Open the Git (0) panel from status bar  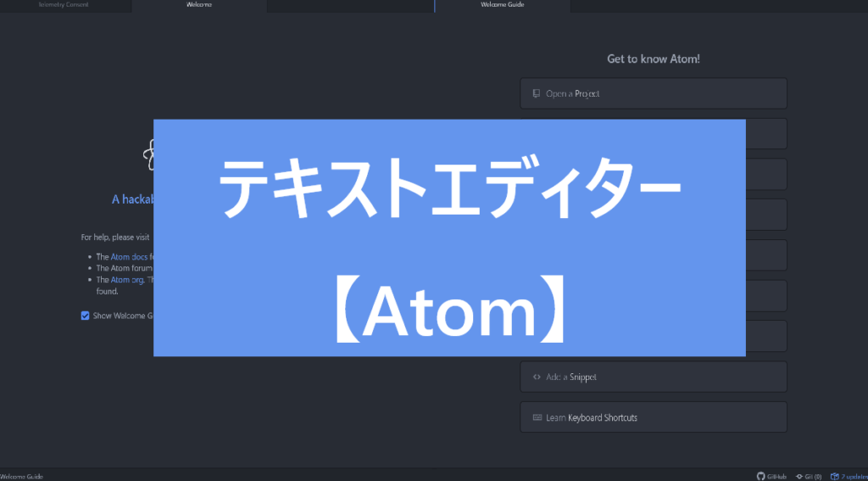pos(809,476)
